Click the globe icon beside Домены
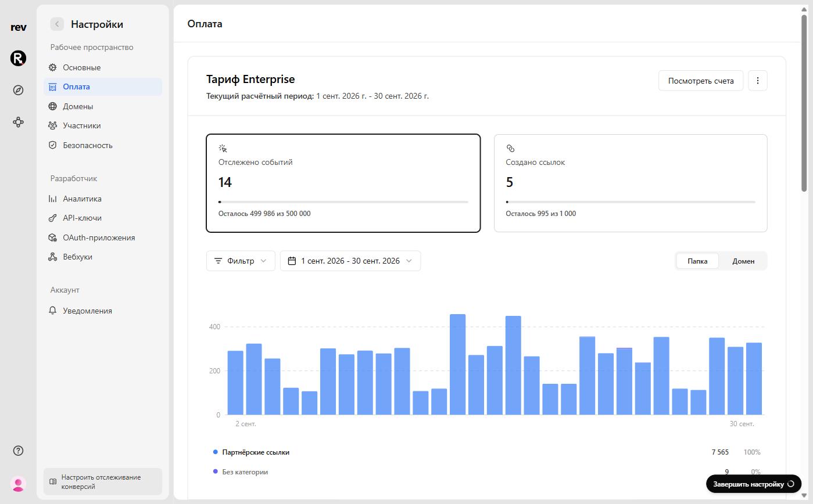813x504 pixels. (x=53, y=106)
